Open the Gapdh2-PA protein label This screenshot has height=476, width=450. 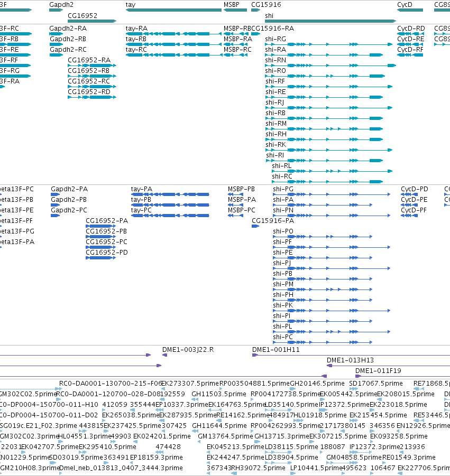(69, 189)
